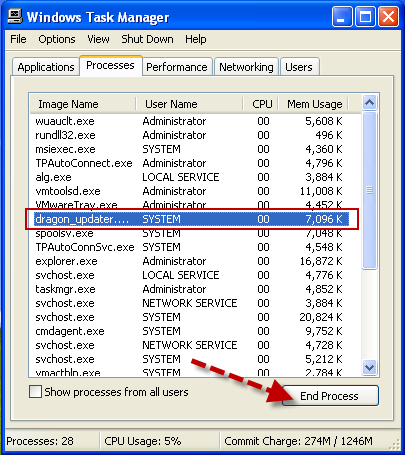Select the Processes tab
405x455 pixels.
point(110,65)
